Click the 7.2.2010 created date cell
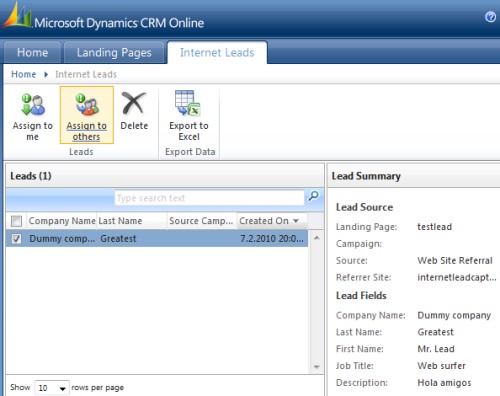500x396 pixels. point(272,239)
